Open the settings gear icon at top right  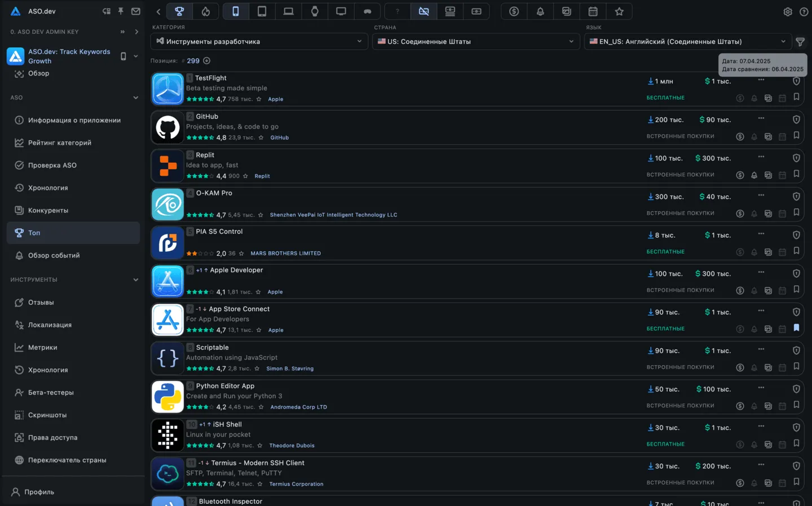pyautogui.click(x=788, y=12)
